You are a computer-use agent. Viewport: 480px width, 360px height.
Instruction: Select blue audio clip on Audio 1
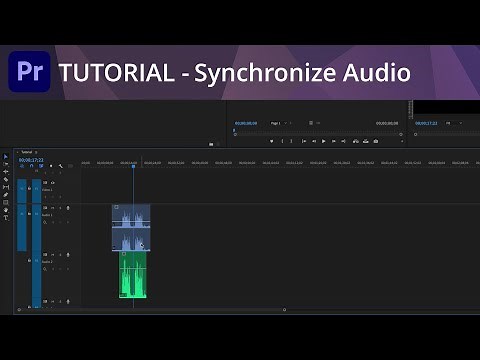pyautogui.click(x=131, y=228)
